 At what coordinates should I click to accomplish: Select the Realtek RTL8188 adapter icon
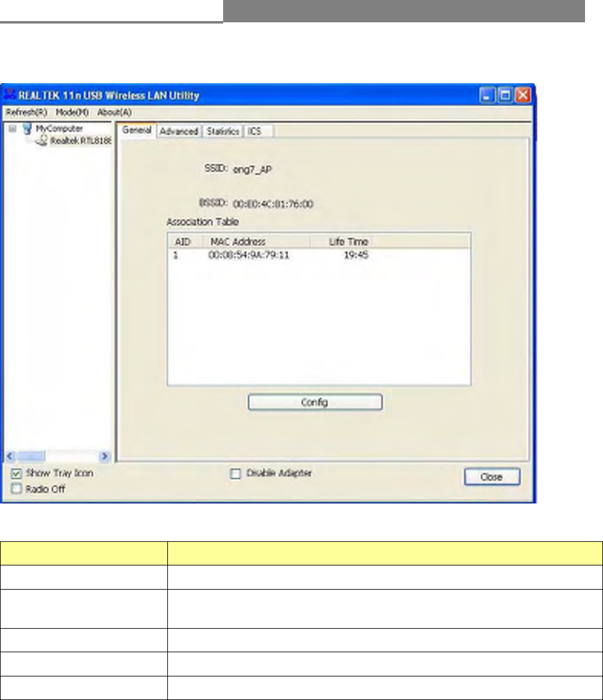click(x=42, y=141)
